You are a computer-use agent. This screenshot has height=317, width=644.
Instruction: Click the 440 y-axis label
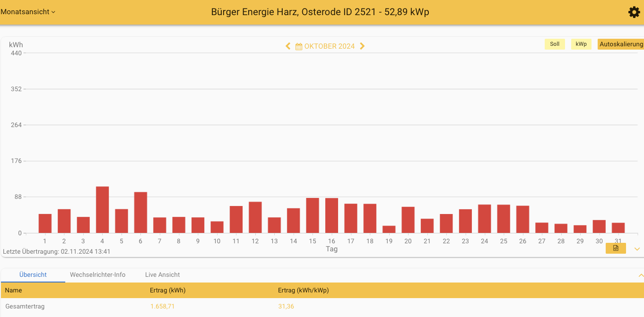tap(16, 53)
